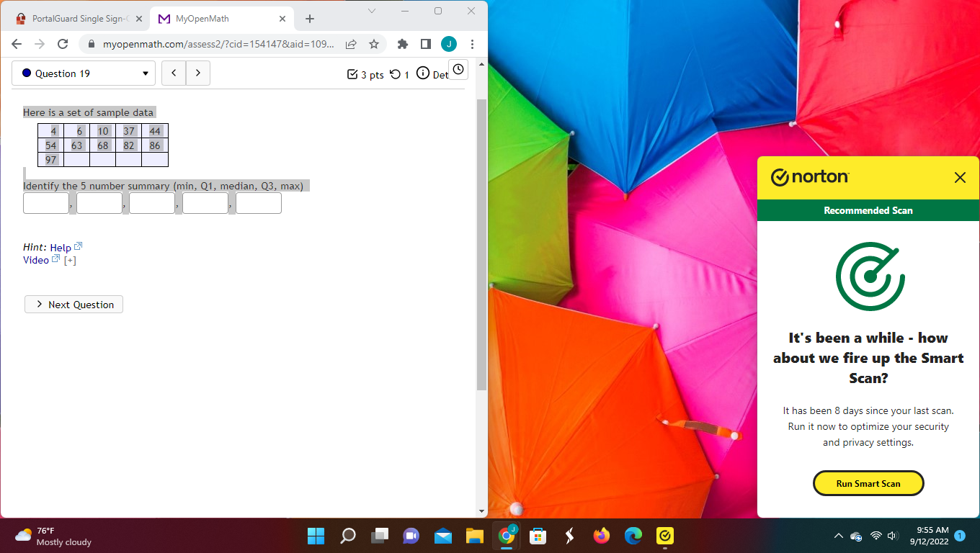This screenshot has height=553, width=980.
Task: Click the data cell containing 54
Action: point(50,145)
